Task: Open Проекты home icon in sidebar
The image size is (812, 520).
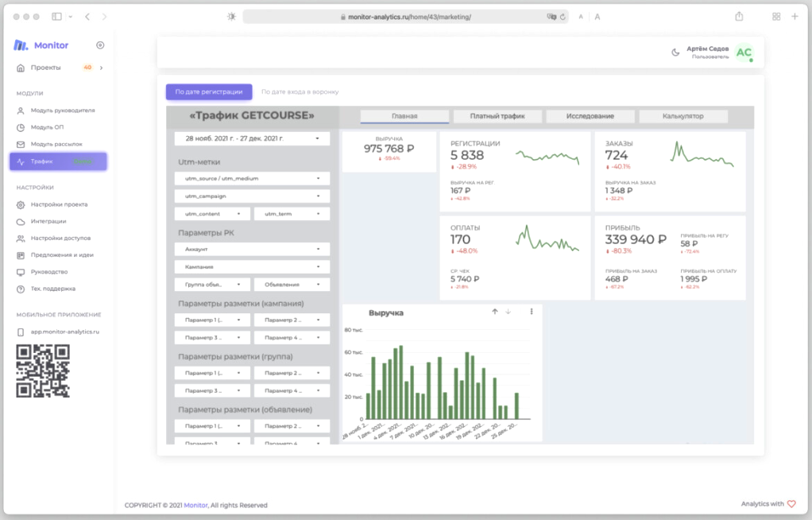Action: 21,68
